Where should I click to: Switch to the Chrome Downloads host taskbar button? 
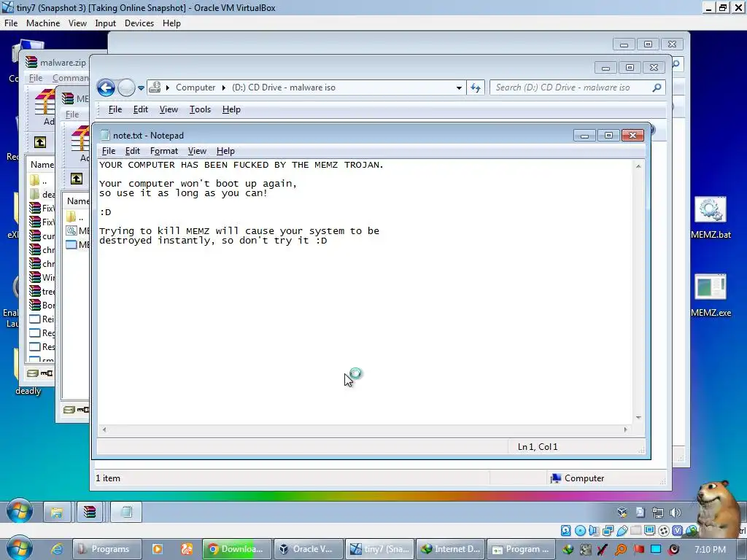click(x=237, y=549)
